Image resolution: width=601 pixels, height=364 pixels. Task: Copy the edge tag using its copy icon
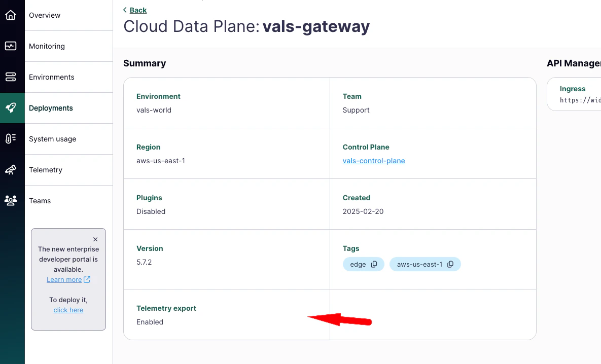tap(374, 264)
